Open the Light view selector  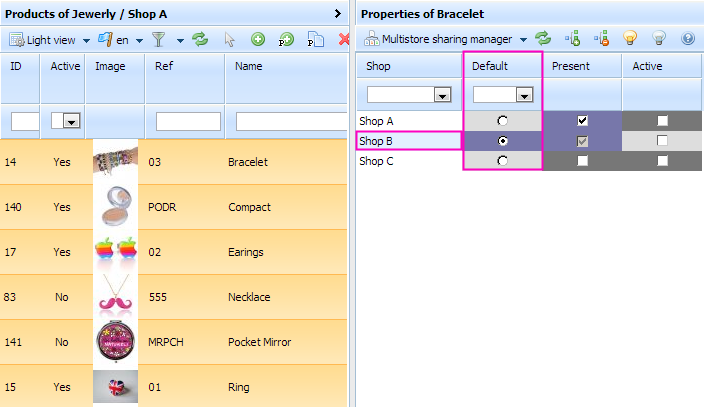[43, 40]
